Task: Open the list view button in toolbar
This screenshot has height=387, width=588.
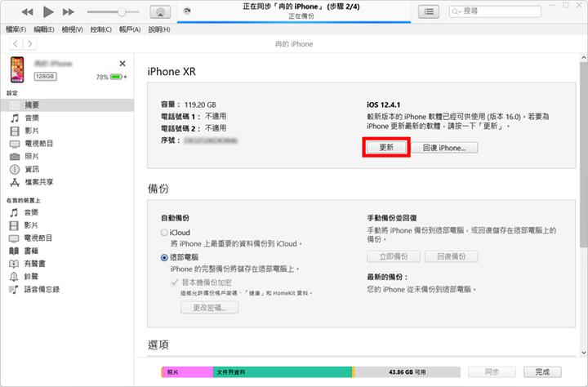Action: (x=429, y=12)
